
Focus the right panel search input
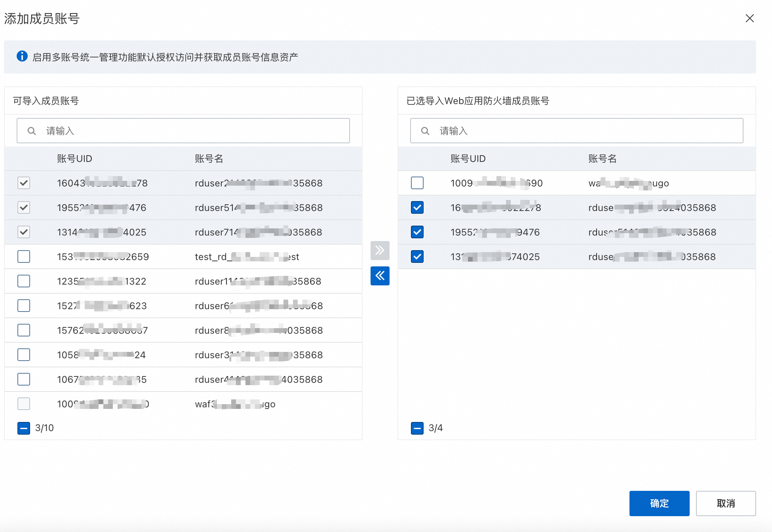coord(576,131)
